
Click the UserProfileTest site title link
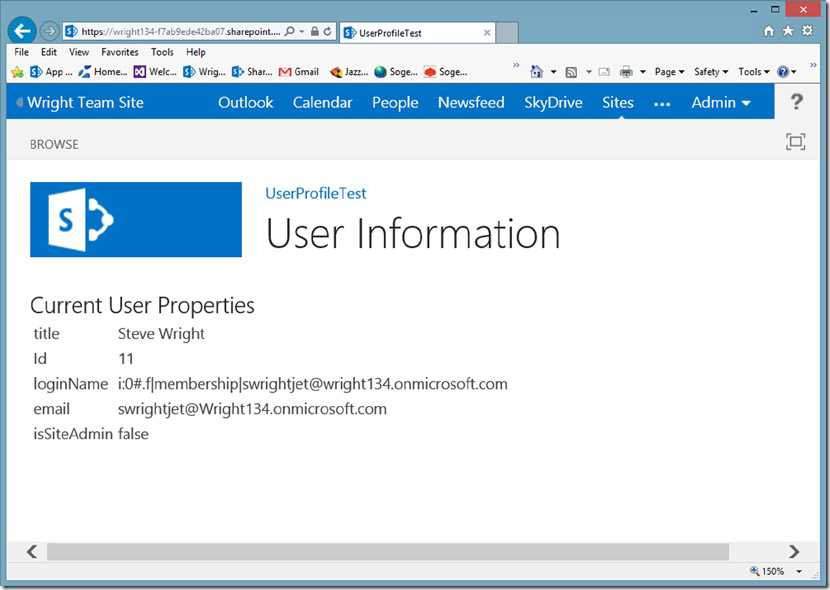coord(315,193)
